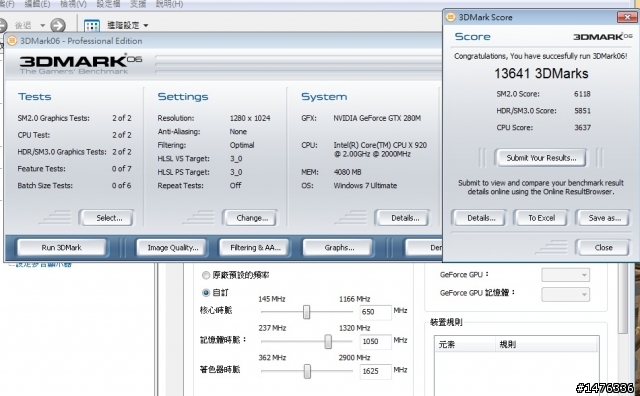Click the Run 3DMark button
640x396 pixels.
click(x=62, y=247)
